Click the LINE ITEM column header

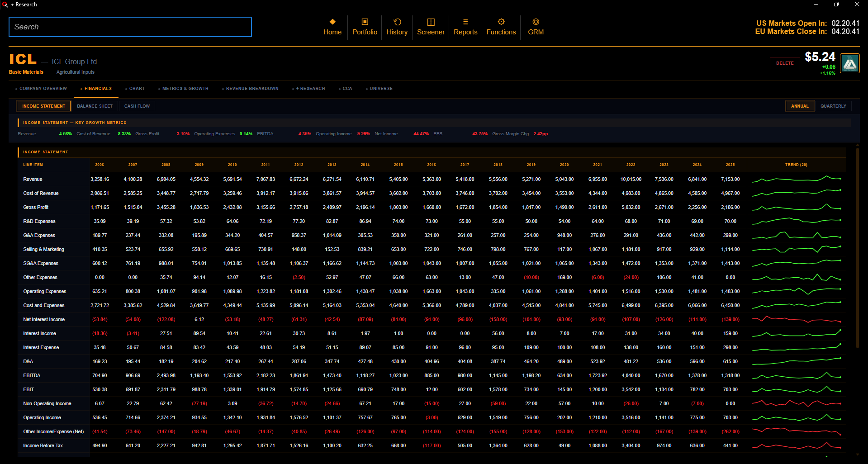33,165
